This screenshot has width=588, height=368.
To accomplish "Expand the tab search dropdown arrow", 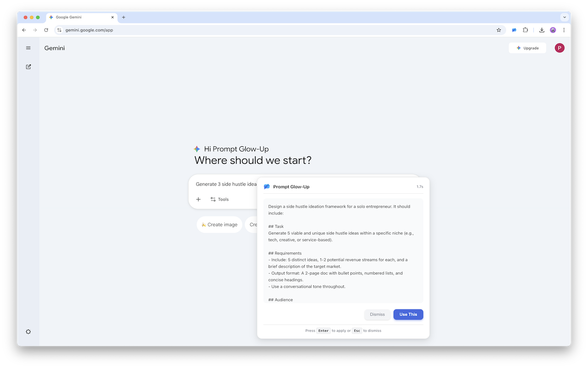I will click(564, 17).
